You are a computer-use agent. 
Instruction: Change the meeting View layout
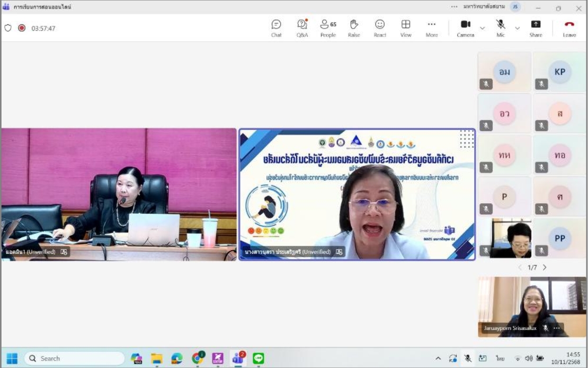[x=406, y=28]
